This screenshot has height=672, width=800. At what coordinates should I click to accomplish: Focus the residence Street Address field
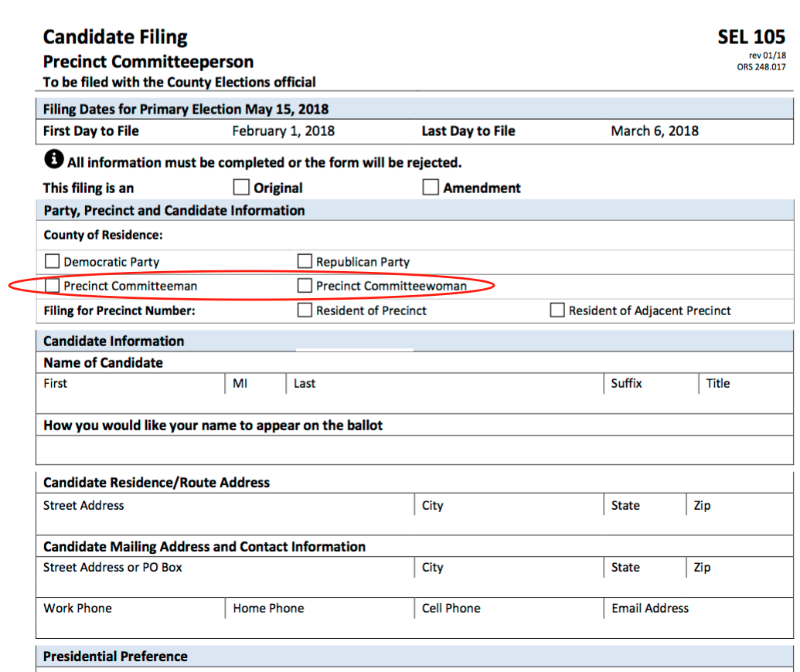224,521
